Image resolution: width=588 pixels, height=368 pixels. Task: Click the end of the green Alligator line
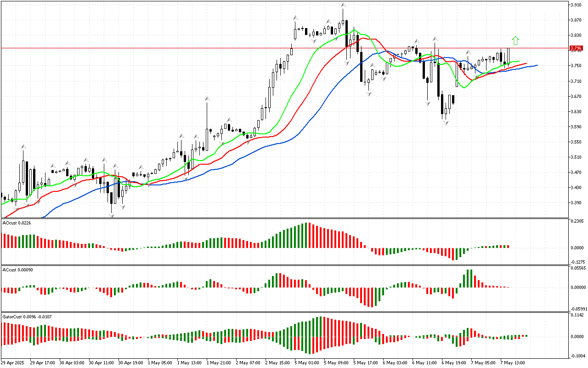point(519,61)
